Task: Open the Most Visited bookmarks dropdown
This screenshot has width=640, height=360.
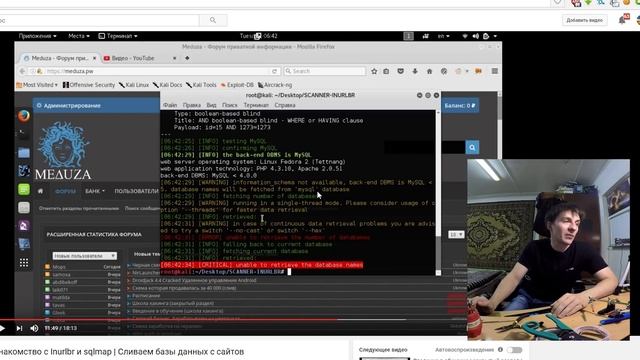Action: [37, 85]
